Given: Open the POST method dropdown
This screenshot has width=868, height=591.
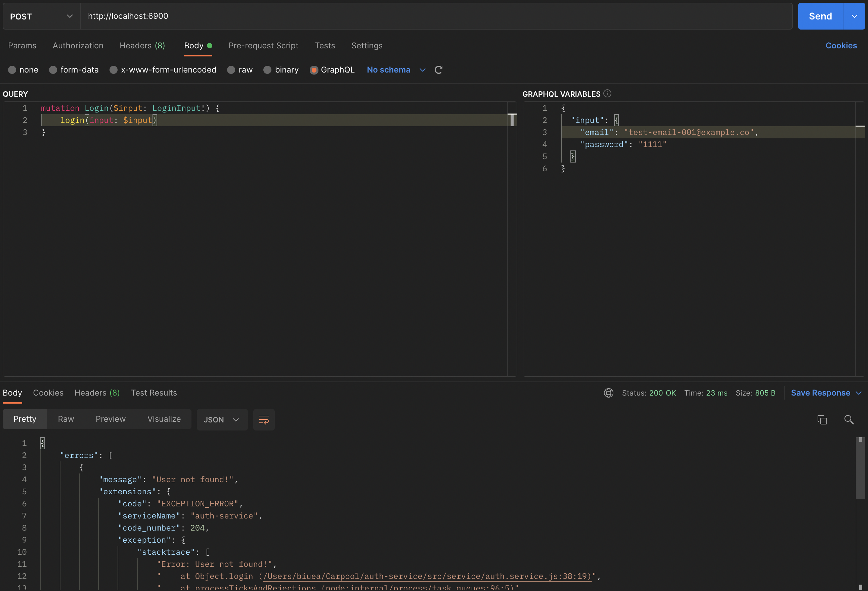Looking at the screenshot, I should pyautogui.click(x=41, y=16).
